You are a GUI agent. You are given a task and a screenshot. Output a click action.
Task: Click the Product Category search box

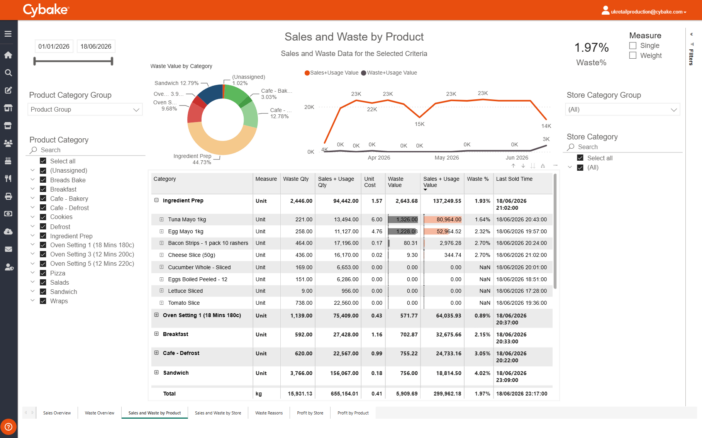click(87, 150)
